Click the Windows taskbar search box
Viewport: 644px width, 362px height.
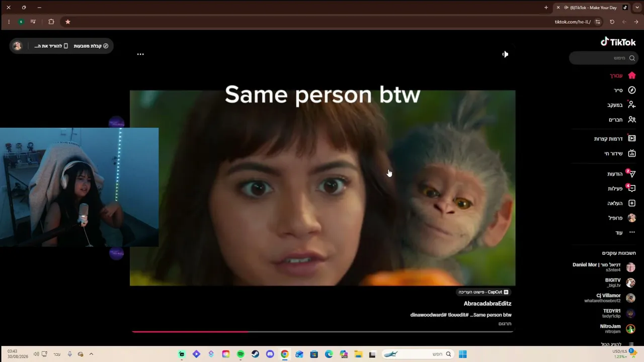pyautogui.click(x=417, y=354)
